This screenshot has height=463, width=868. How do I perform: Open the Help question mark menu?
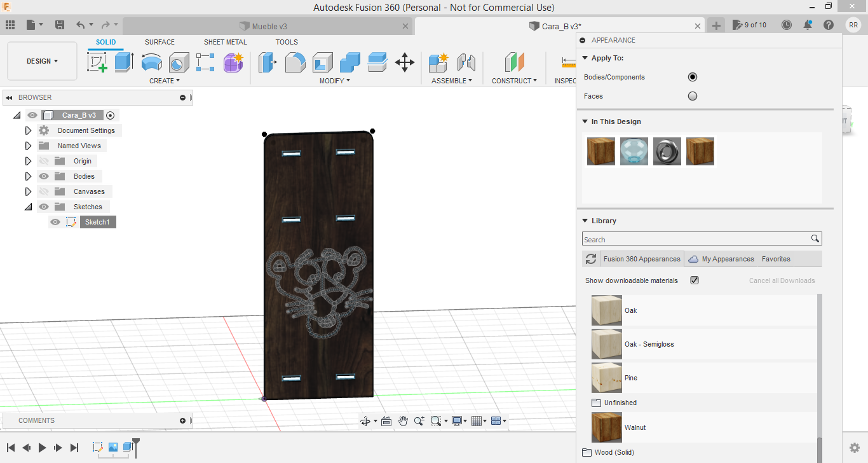pyautogui.click(x=829, y=25)
